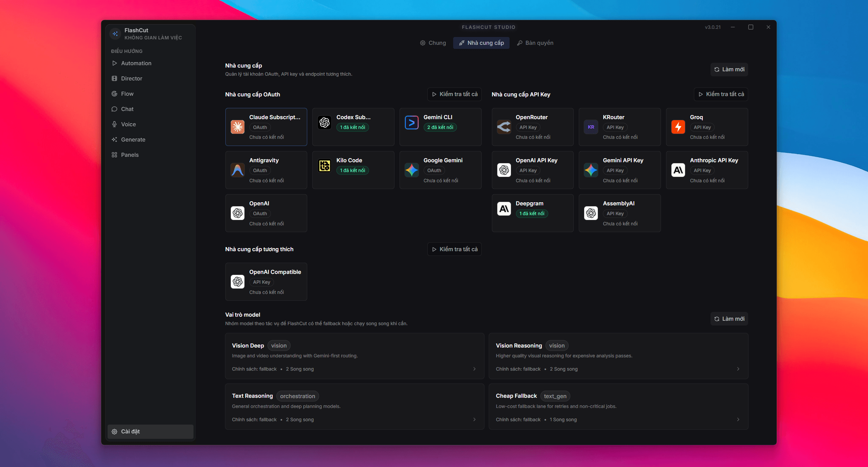Click Kiểm tra tất cả for tương thích providers
Viewport: 868px width, 467px height.
(x=455, y=249)
